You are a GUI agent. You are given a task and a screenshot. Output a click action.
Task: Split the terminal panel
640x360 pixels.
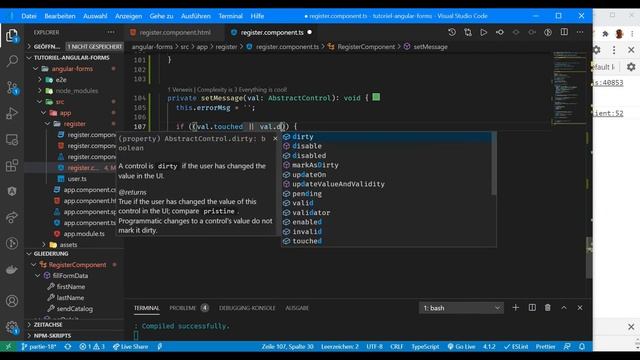click(x=532, y=308)
